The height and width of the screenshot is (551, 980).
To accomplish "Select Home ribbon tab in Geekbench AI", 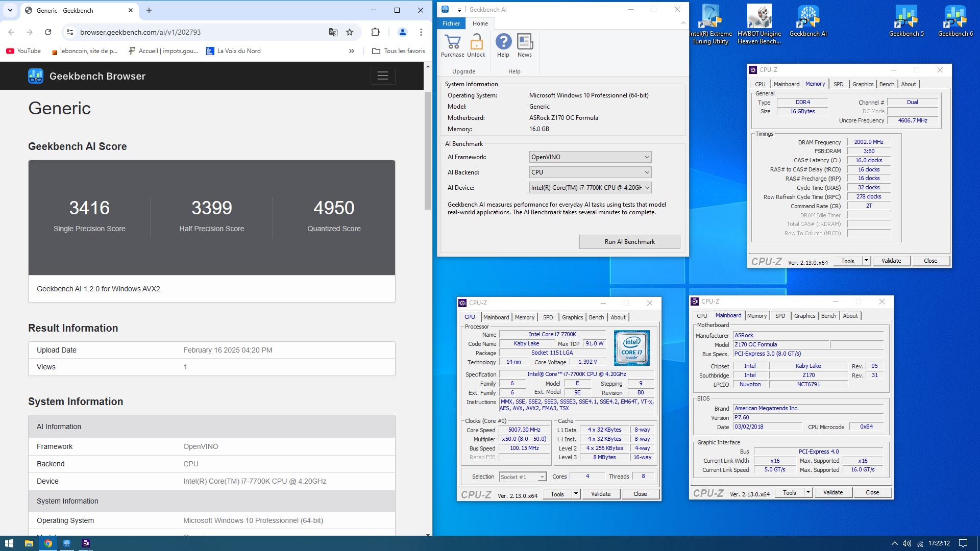I will point(480,23).
